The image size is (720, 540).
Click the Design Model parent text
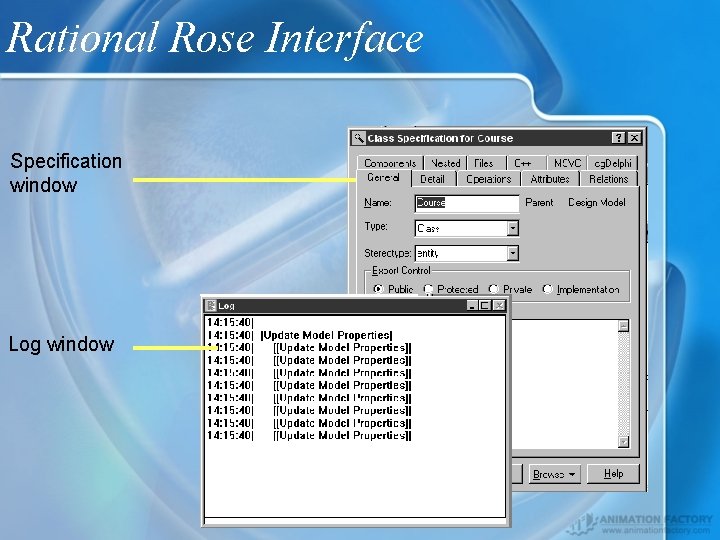[x=596, y=202]
